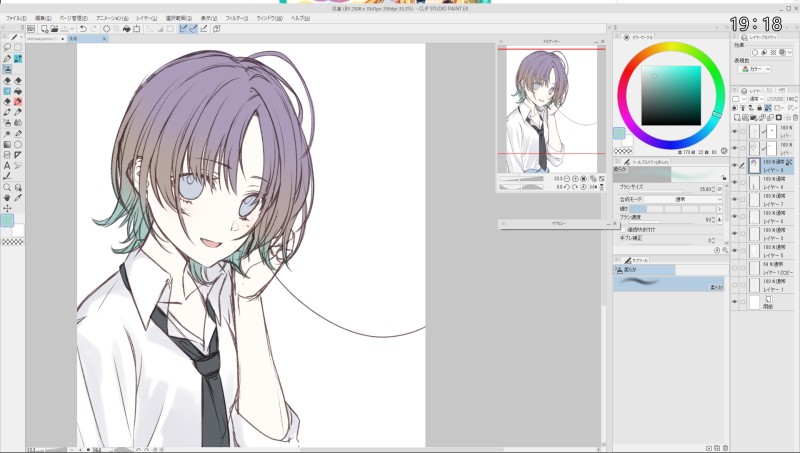
Task: Click the transparent color swatch in toolbox
Action: click(x=13, y=242)
